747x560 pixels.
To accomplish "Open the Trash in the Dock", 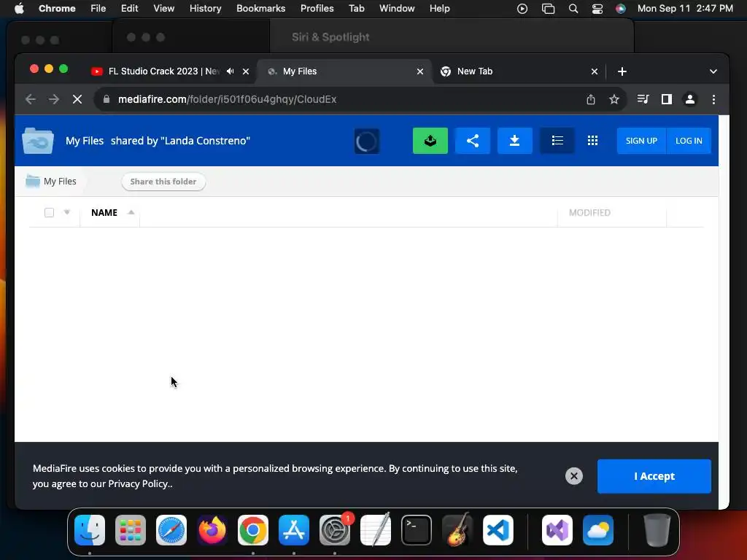I will pyautogui.click(x=657, y=530).
